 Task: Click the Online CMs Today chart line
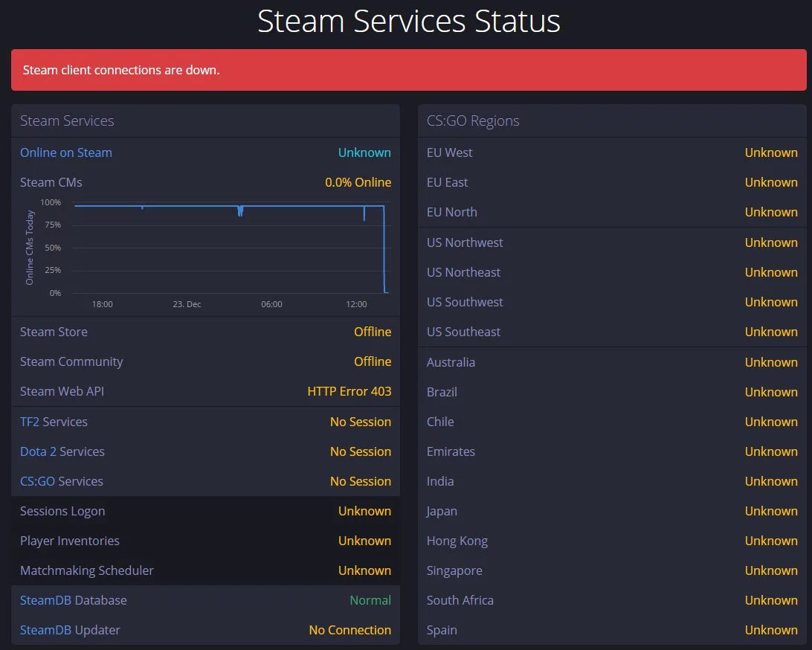[223, 206]
